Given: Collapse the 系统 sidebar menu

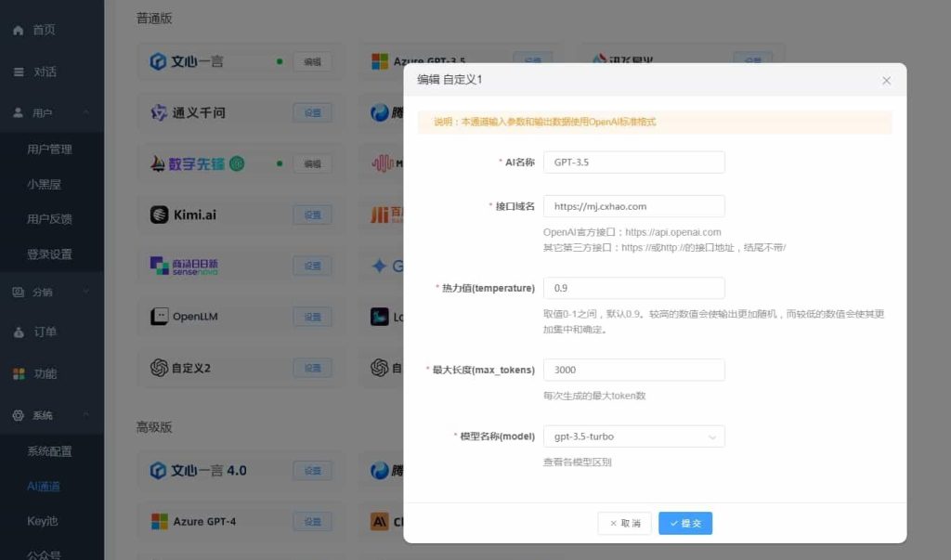Looking at the screenshot, I should tap(85, 415).
